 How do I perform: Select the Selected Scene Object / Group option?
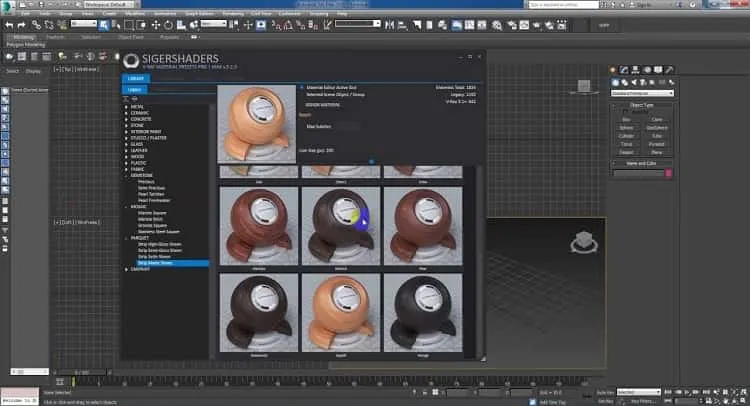pos(335,94)
